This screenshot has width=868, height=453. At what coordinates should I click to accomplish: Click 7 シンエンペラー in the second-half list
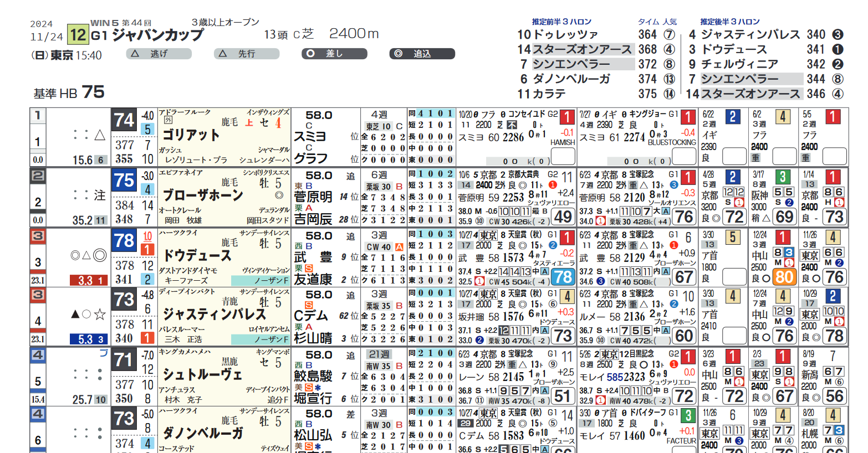pos(733,79)
